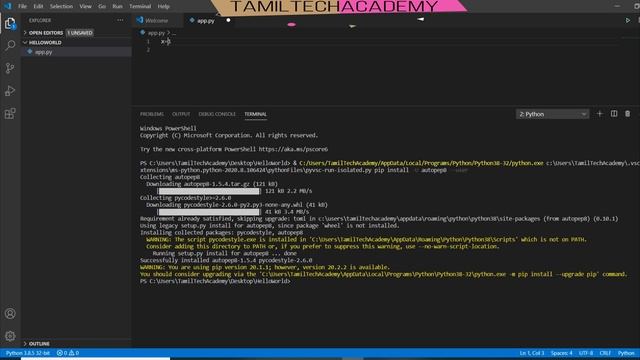
Task: Click the errors and warnings status indicator
Action: click(68, 353)
